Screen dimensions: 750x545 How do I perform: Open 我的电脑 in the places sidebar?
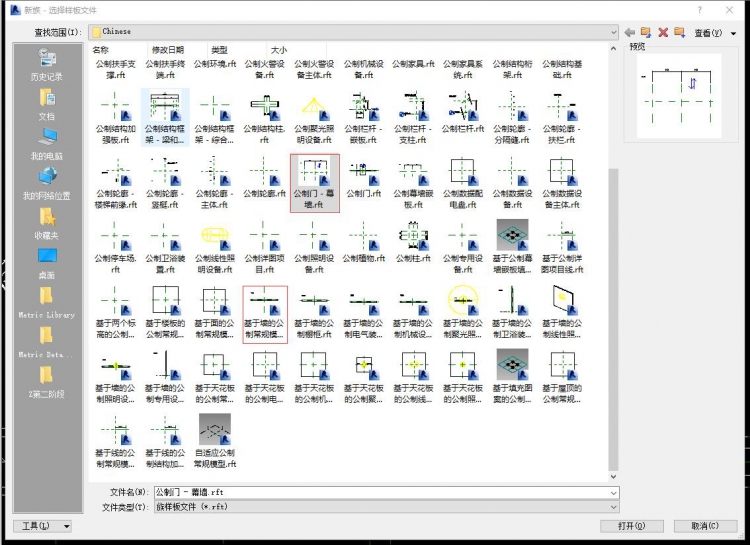point(46,144)
